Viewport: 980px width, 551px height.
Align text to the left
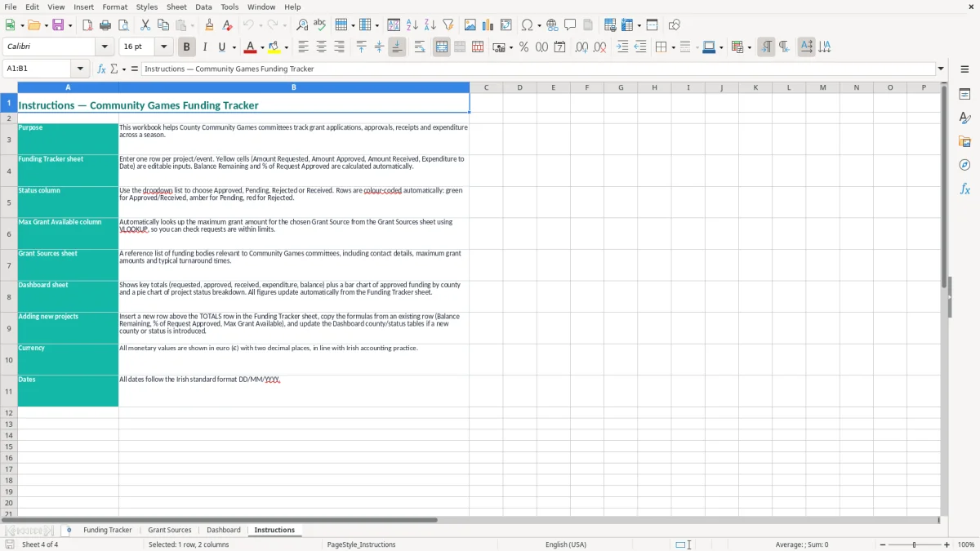click(304, 47)
